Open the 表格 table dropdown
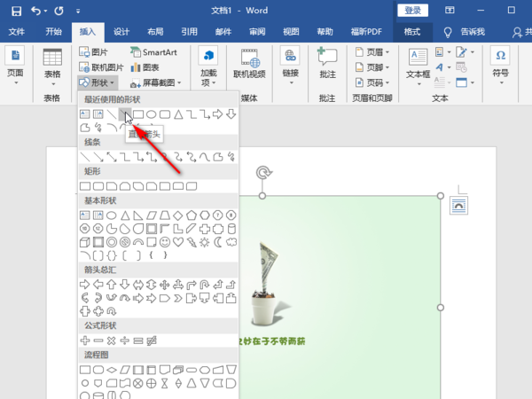532x399 pixels. coord(52,67)
